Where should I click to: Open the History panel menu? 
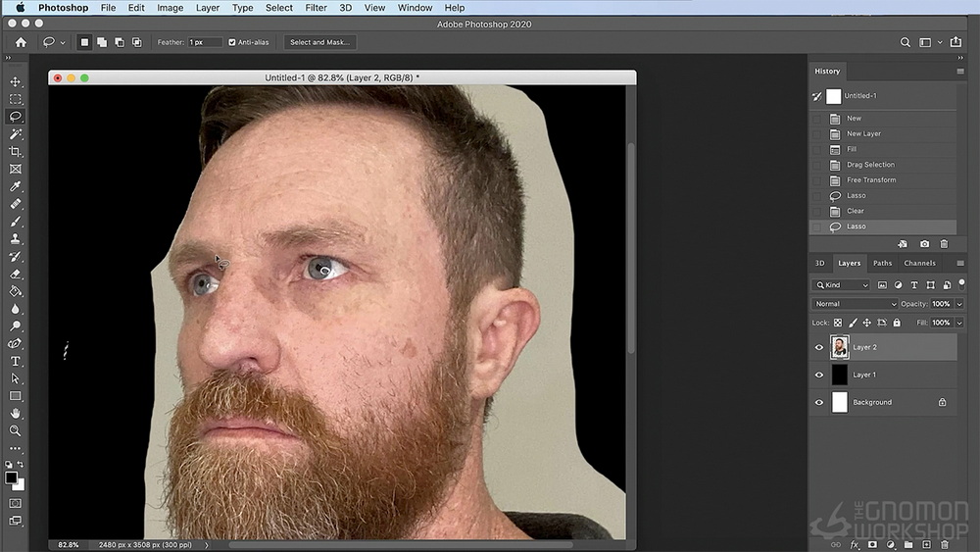coord(960,72)
